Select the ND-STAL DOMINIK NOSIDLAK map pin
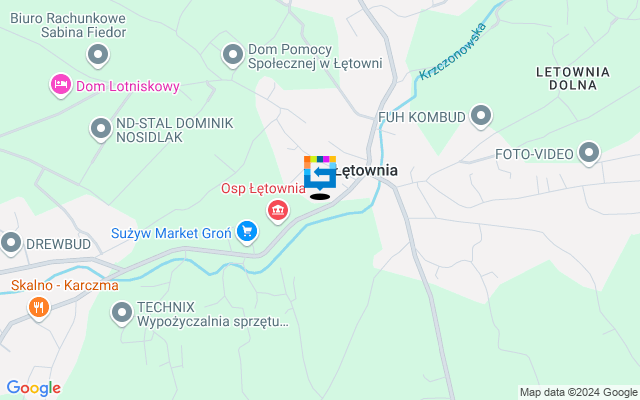This screenshot has width=640, height=400. pyautogui.click(x=101, y=129)
